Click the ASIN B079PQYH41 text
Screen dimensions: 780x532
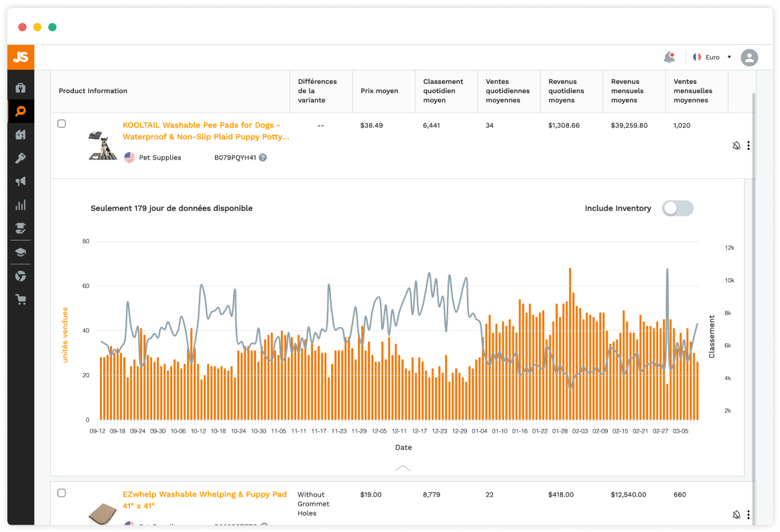pyautogui.click(x=235, y=157)
